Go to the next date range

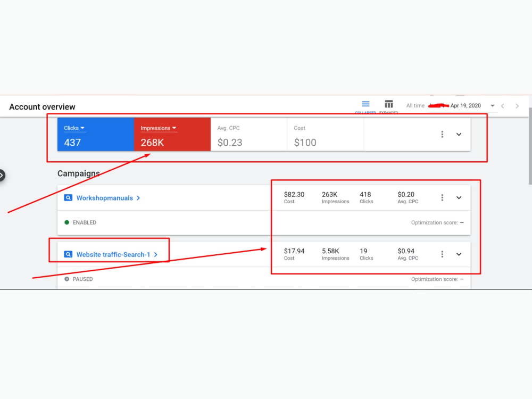(x=517, y=106)
